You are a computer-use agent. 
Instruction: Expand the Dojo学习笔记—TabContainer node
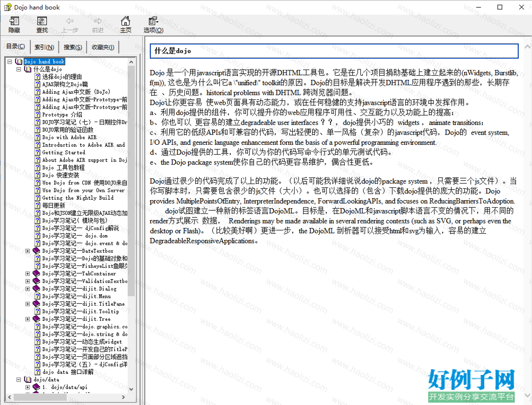(28, 274)
